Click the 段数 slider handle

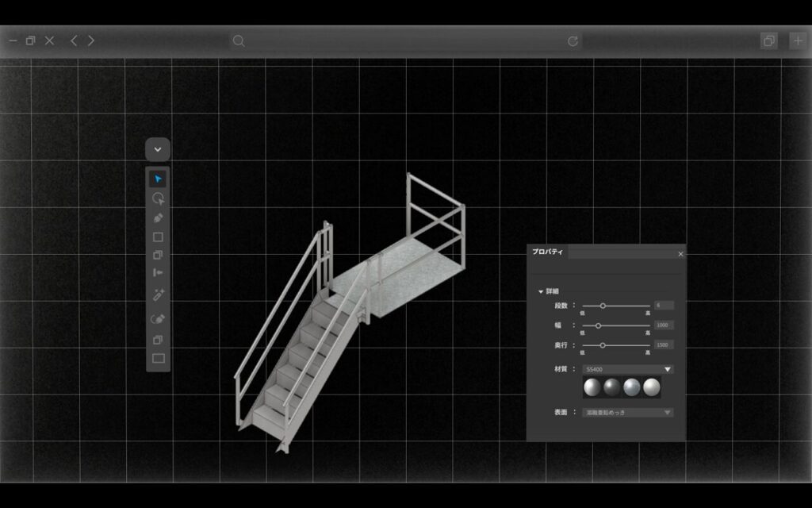[603, 306]
